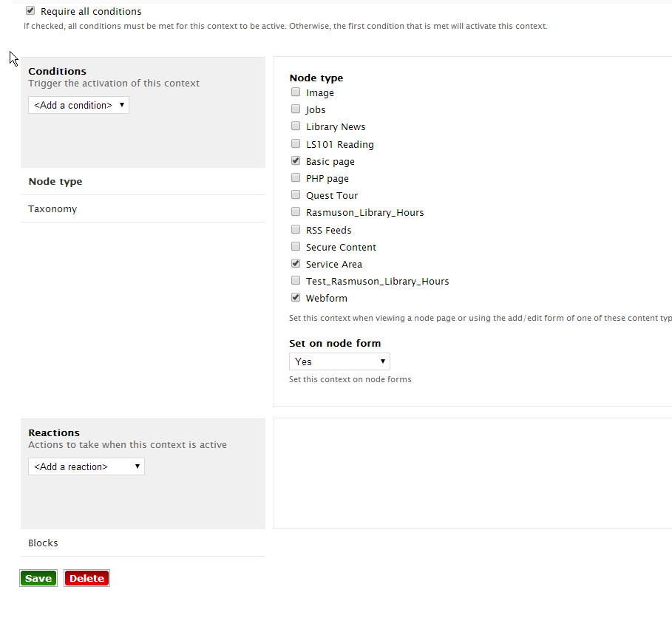This screenshot has height=618, width=672.
Task: Disable the Webform node type checkbox
Action: [296, 297]
